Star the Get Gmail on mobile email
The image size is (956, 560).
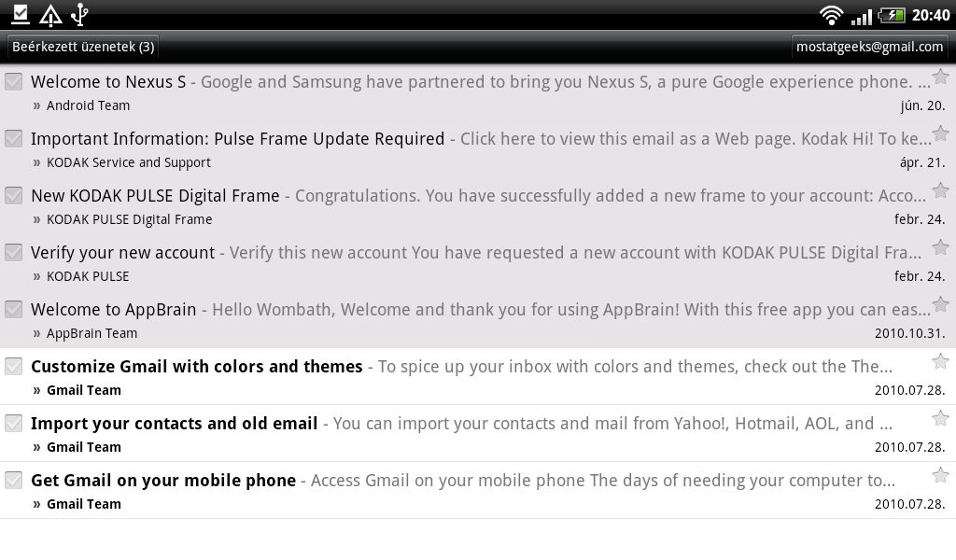940,475
